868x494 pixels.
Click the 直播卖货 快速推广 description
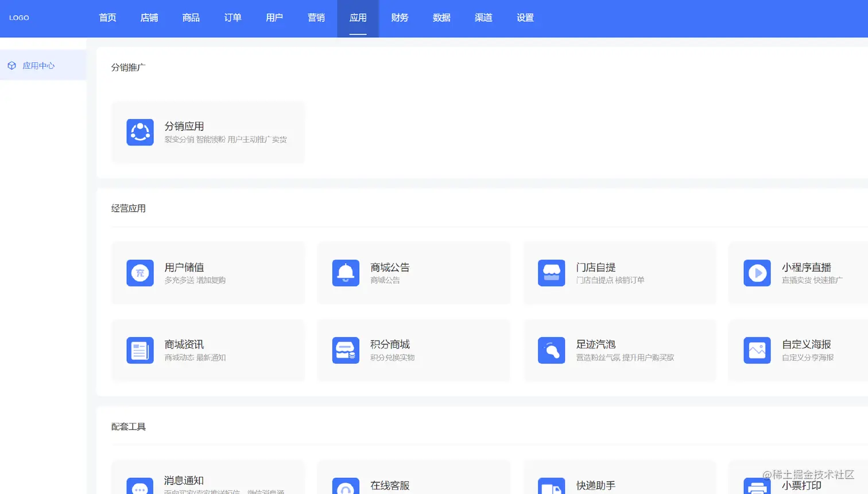[812, 280]
